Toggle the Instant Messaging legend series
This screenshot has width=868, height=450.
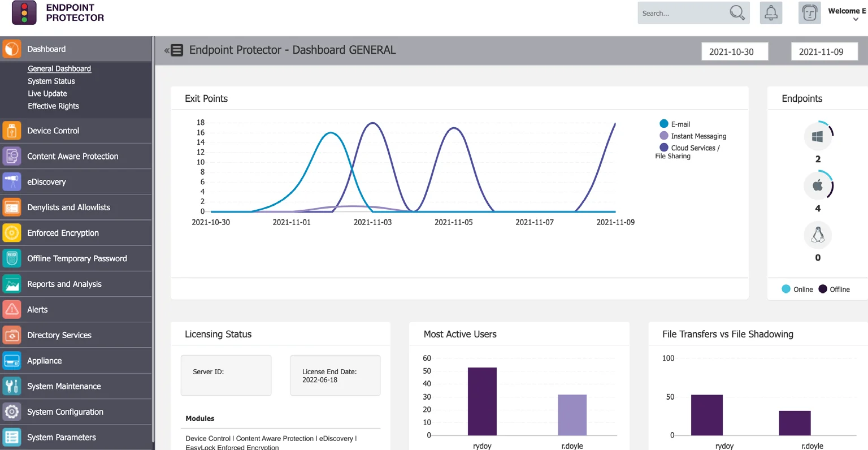[x=693, y=136]
